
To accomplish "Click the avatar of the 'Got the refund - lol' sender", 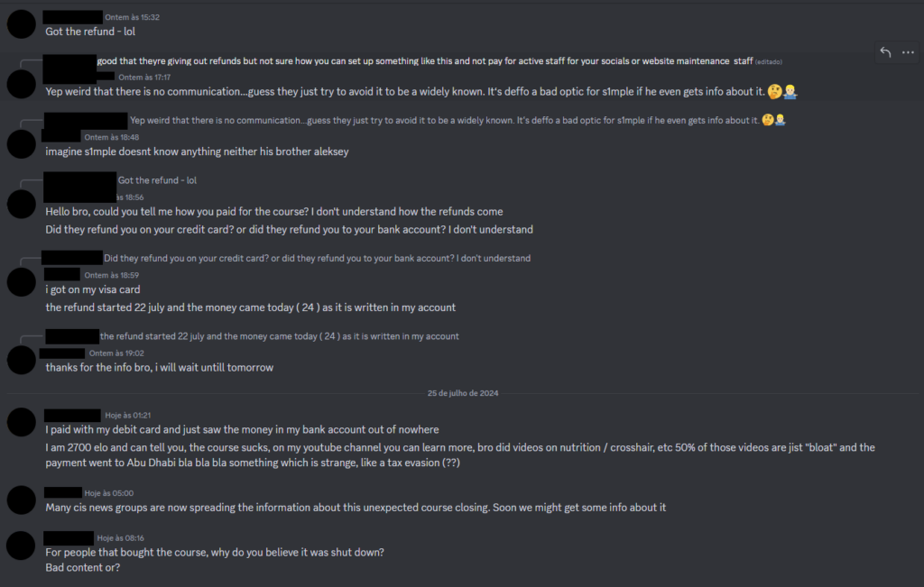I will pyautogui.click(x=20, y=23).
